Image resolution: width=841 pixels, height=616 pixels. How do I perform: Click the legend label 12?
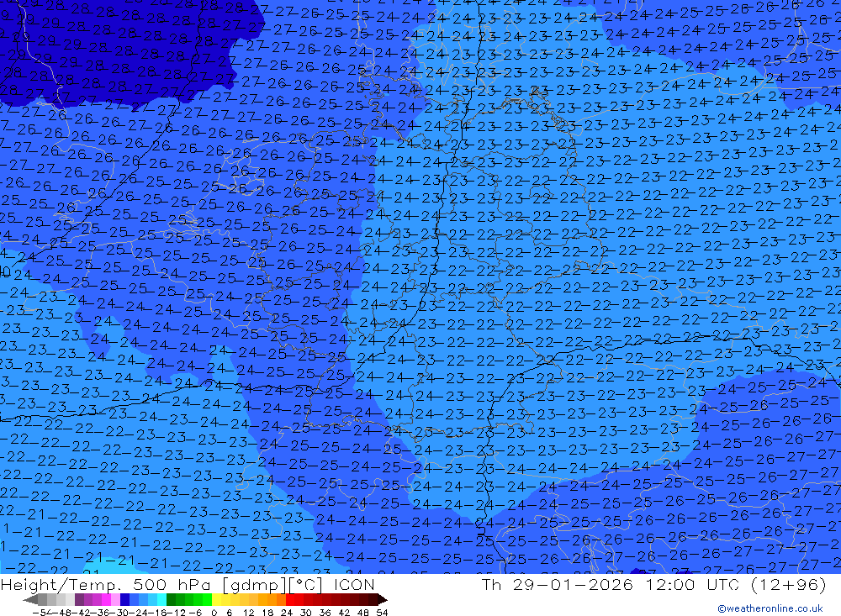click(249, 613)
